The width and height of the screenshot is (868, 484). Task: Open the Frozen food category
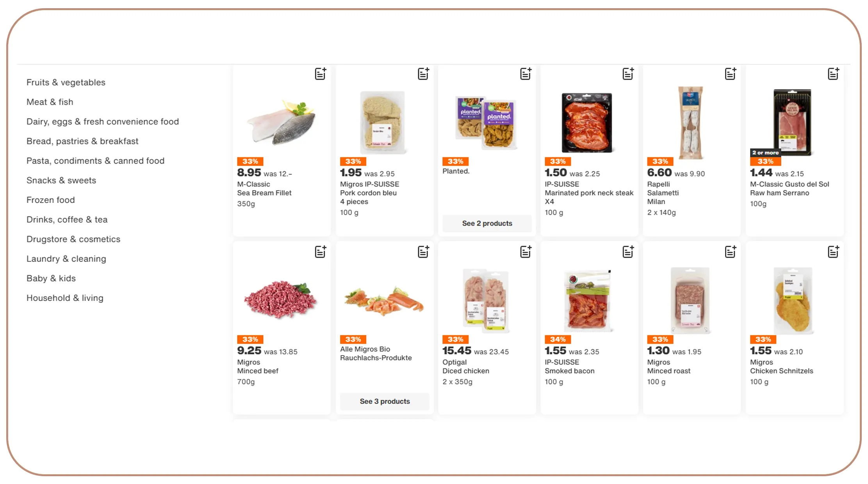(x=50, y=200)
